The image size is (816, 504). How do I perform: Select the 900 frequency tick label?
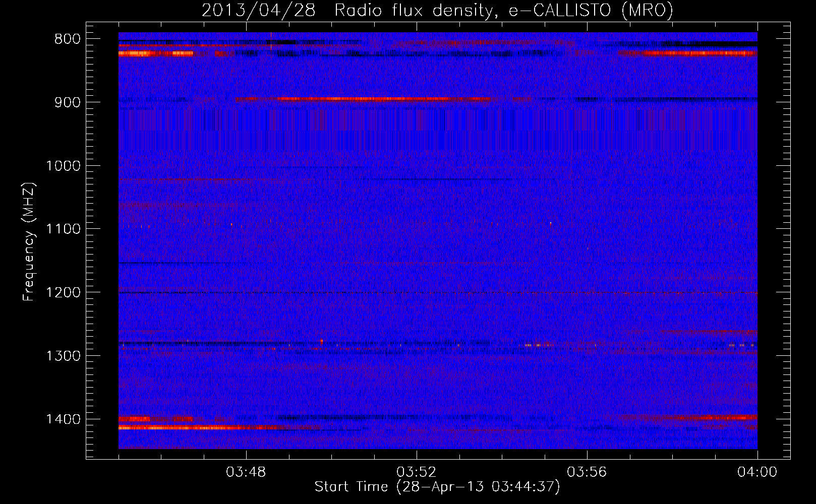67,102
